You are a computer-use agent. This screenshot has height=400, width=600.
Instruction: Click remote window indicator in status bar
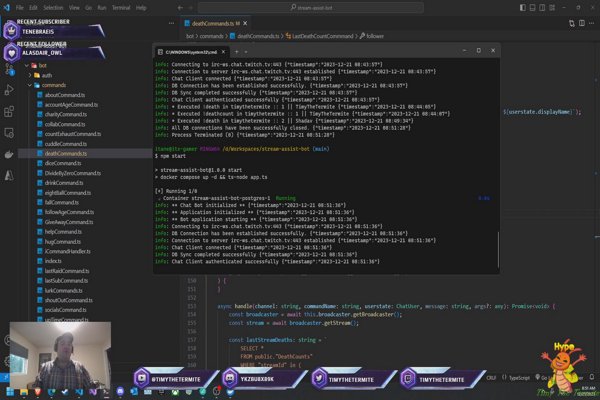[5, 377]
